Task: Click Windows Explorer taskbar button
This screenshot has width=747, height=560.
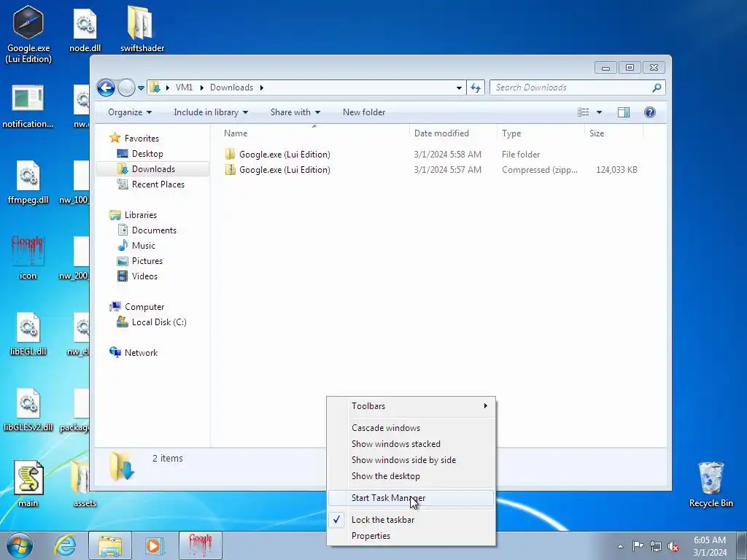Action: coord(110,545)
